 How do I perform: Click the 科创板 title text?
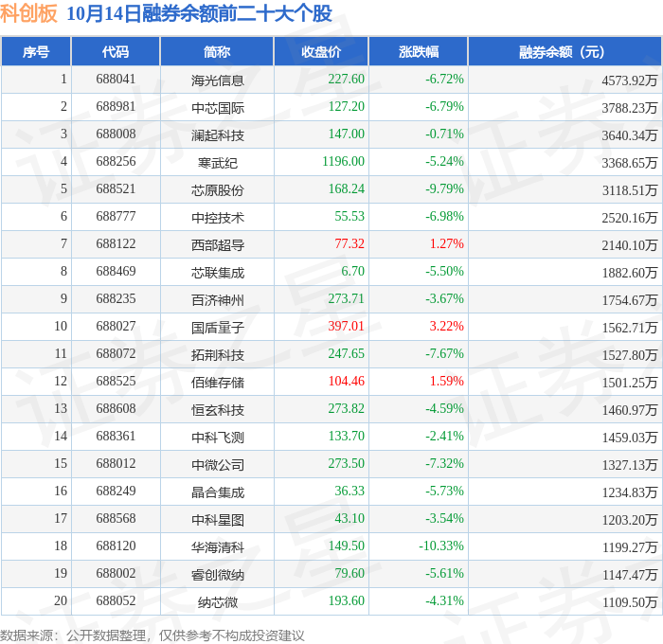pos(28,13)
